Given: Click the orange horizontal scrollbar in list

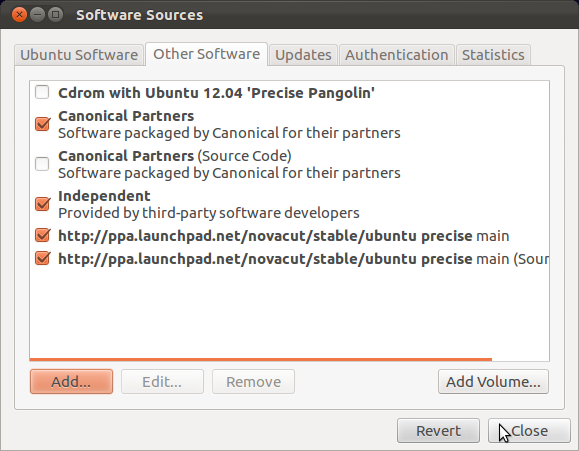Looking at the screenshot, I should tap(261, 359).
